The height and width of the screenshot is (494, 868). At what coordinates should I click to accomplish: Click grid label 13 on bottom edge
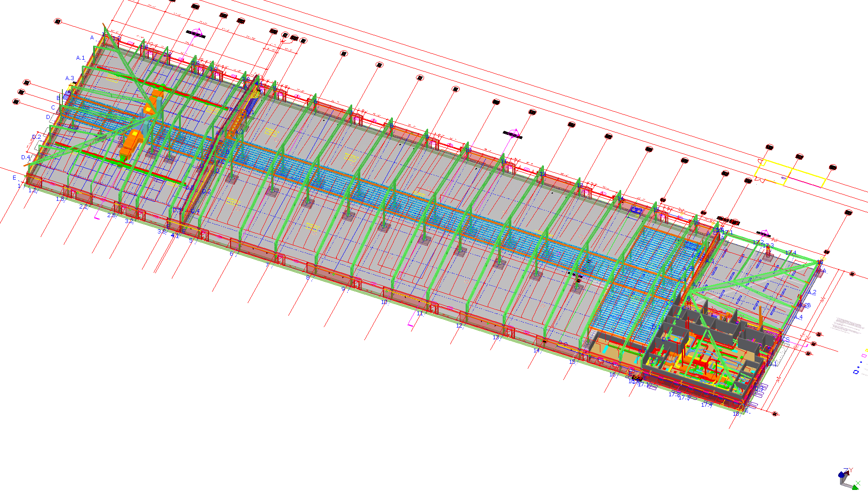pyautogui.click(x=495, y=337)
